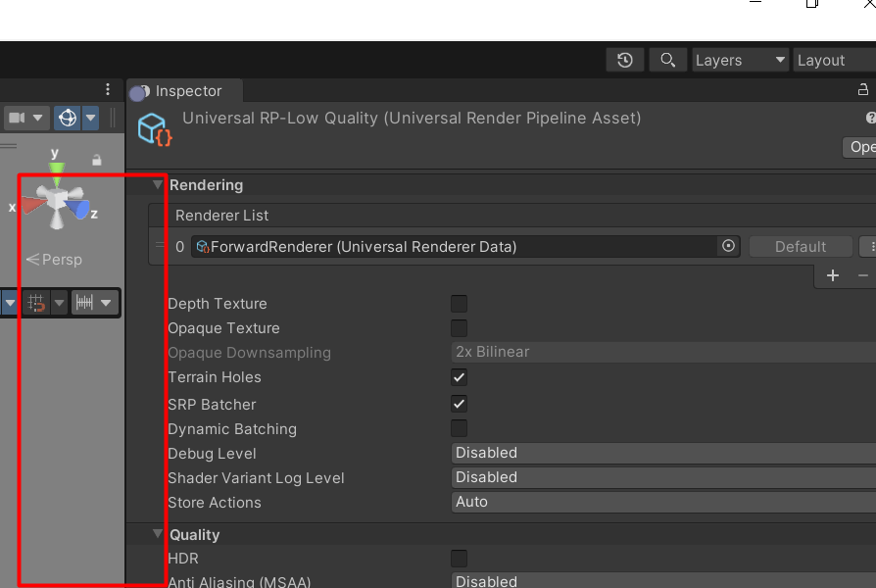This screenshot has height=588, width=876.
Task: Click the center cube of orientation gizmo
Action: click(x=56, y=199)
